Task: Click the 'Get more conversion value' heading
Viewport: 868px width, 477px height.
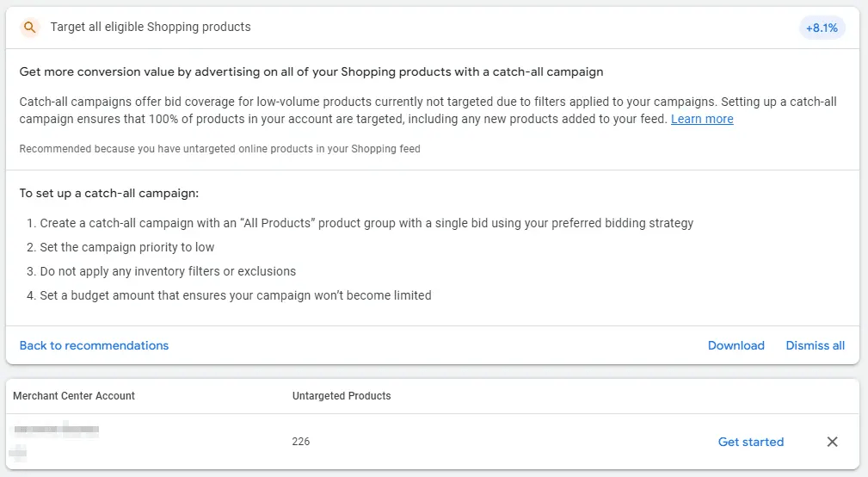Action: coord(311,71)
